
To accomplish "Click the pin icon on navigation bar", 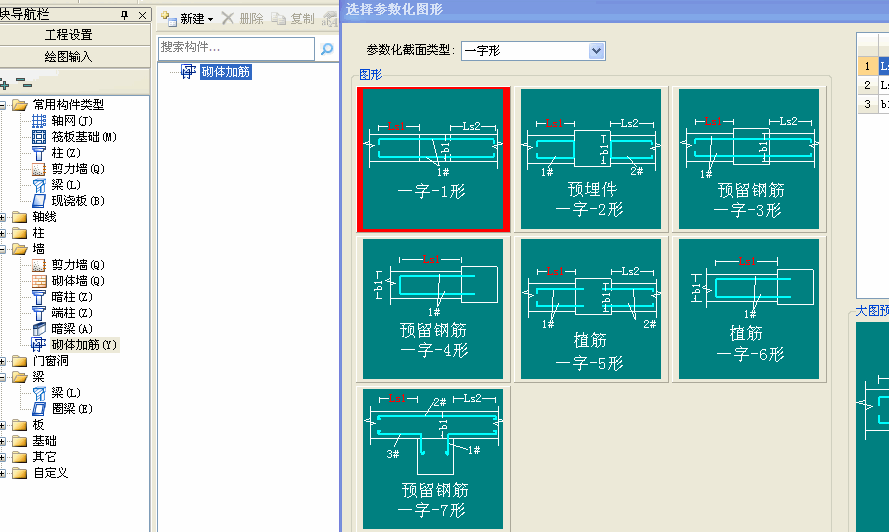I will 125,15.
